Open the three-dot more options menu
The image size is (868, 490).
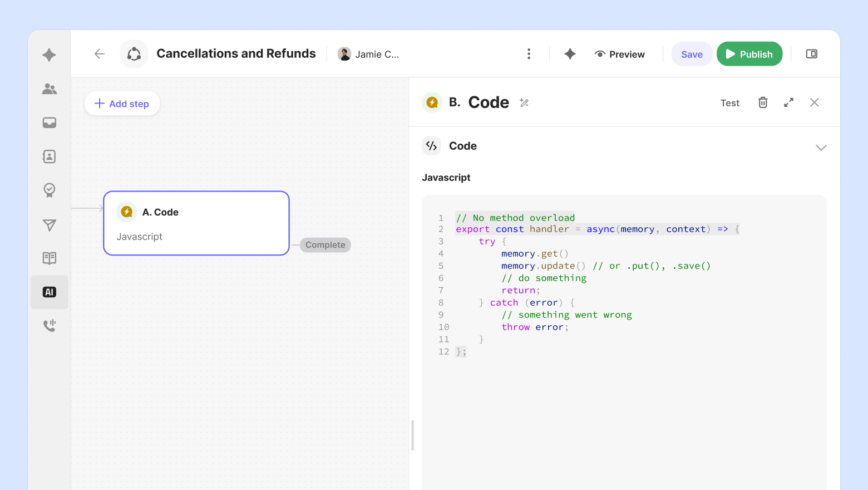529,54
